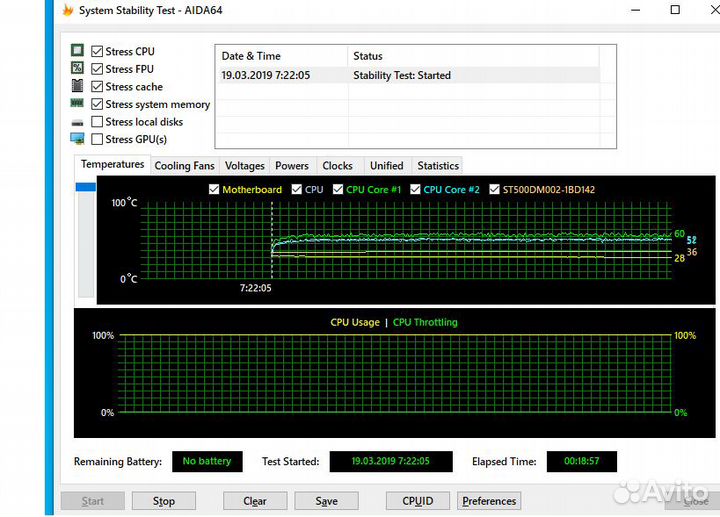Open the Unified tab
720x517 pixels.
[x=387, y=166]
